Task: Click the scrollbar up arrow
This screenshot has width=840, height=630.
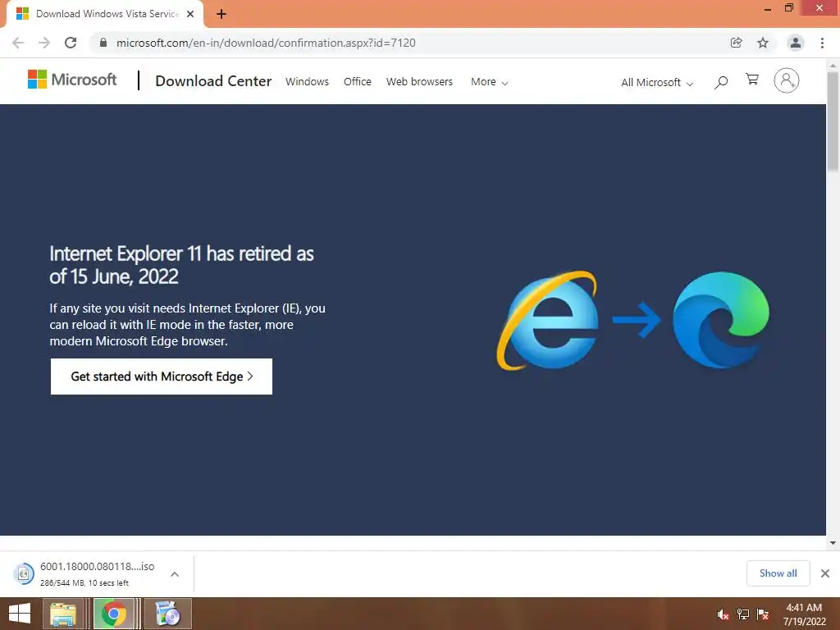Action: pos(833,65)
